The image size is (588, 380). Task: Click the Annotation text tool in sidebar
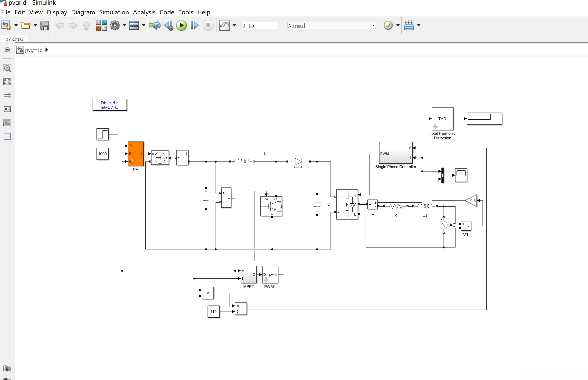point(7,109)
